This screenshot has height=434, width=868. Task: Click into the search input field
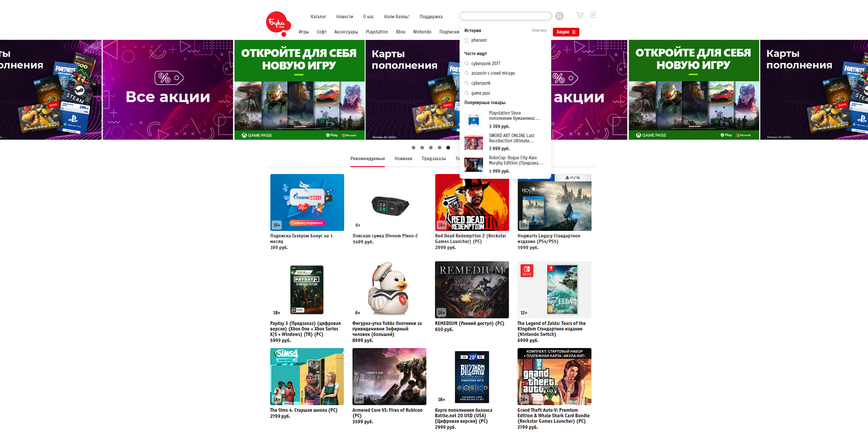[x=505, y=16]
